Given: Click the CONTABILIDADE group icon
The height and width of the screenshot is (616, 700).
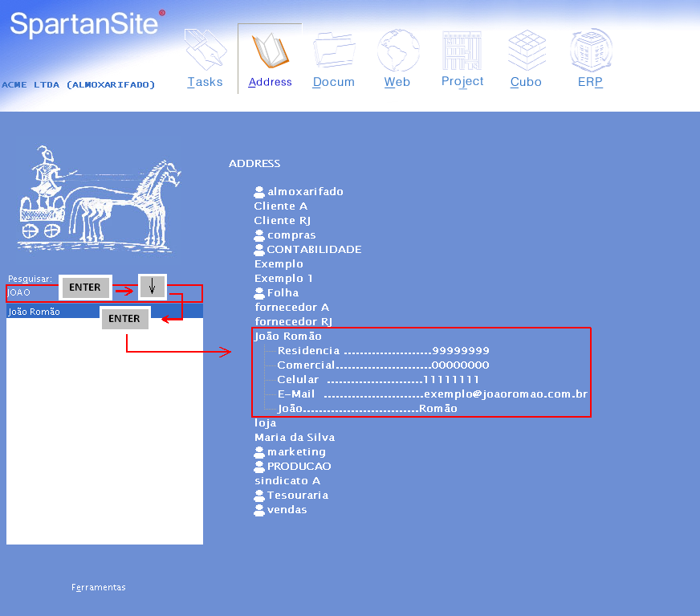Looking at the screenshot, I should pyautogui.click(x=259, y=250).
